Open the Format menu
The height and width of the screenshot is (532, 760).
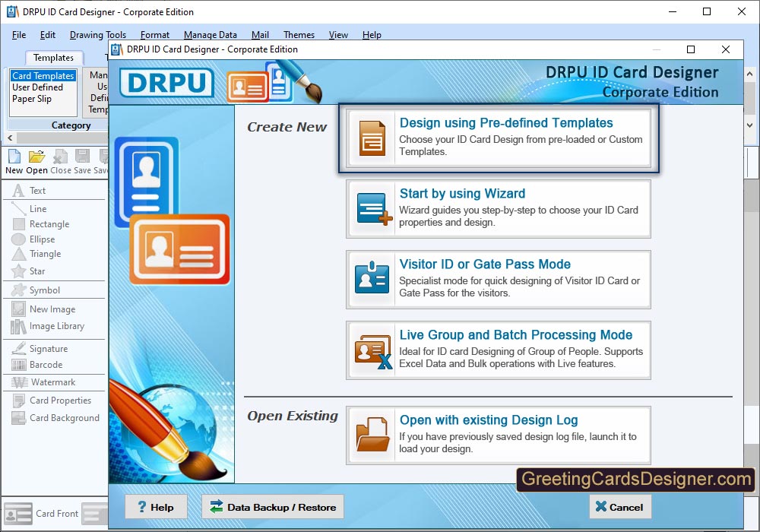point(154,35)
